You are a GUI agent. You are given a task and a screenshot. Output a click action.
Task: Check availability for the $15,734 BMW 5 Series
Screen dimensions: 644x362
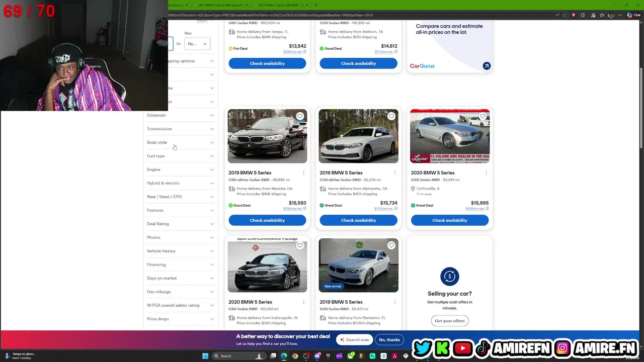[358, 220]
